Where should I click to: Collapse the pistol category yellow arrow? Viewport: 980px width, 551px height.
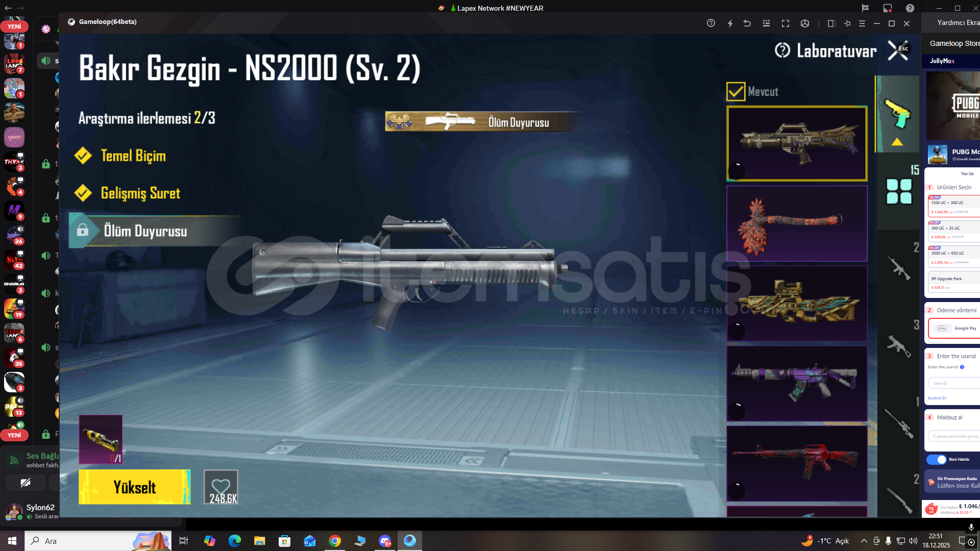pos(897,142)
